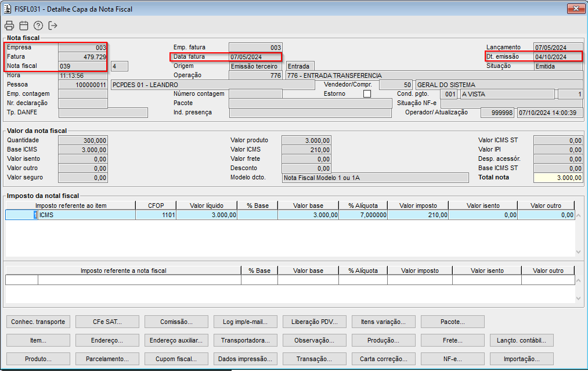This screenshot has width=588, height=371.
Task: Click the Pessoa code field 100000011
Action: tap(83, 85)
